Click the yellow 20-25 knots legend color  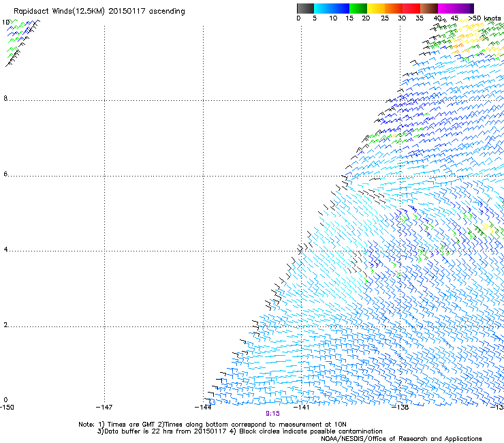[376, 8]
